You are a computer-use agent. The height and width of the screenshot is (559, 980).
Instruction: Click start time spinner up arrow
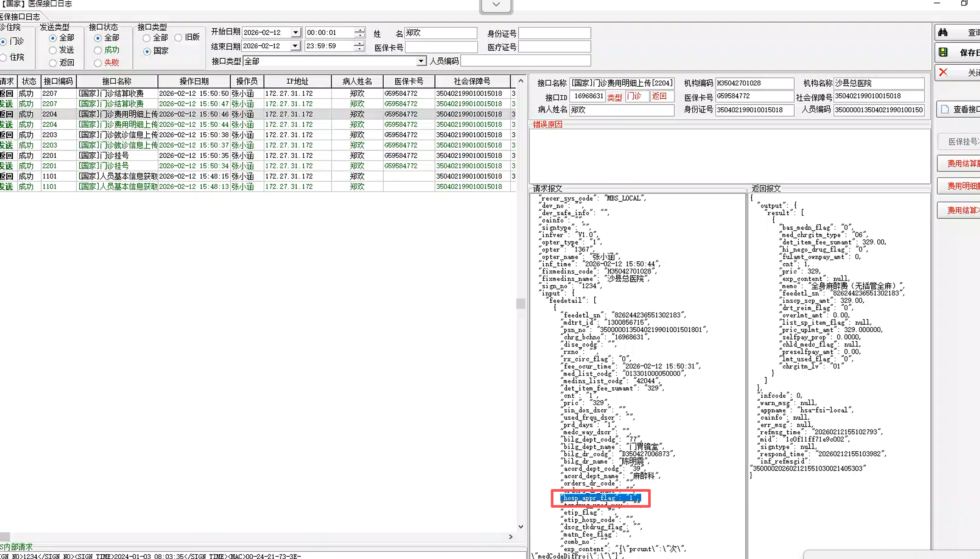(x=359, y=30)
